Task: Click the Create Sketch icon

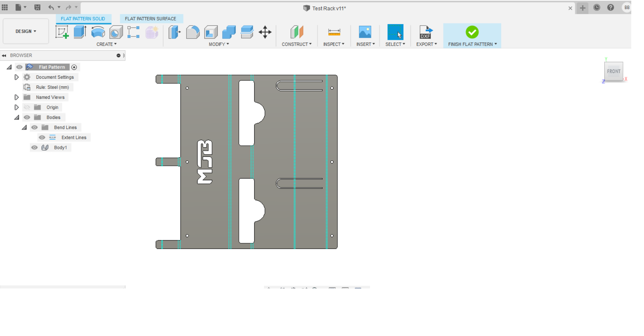Action: pyautogui.click(x=62, y=32)
